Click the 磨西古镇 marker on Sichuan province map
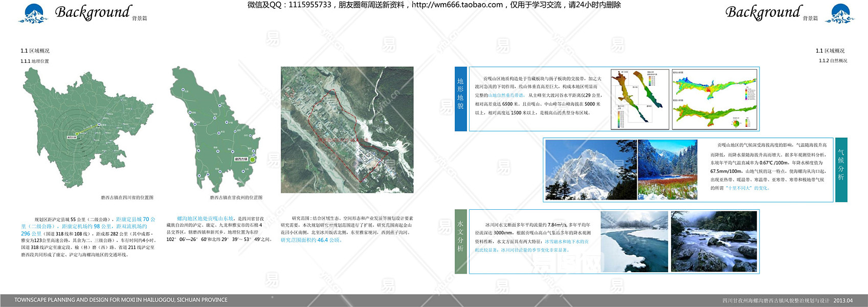 click(x=76, y=134)
